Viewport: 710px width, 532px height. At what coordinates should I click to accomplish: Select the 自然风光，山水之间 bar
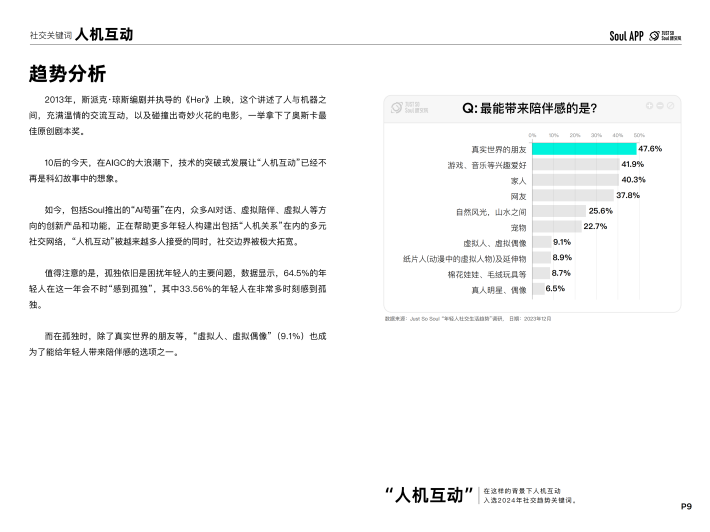pos(558,211)
